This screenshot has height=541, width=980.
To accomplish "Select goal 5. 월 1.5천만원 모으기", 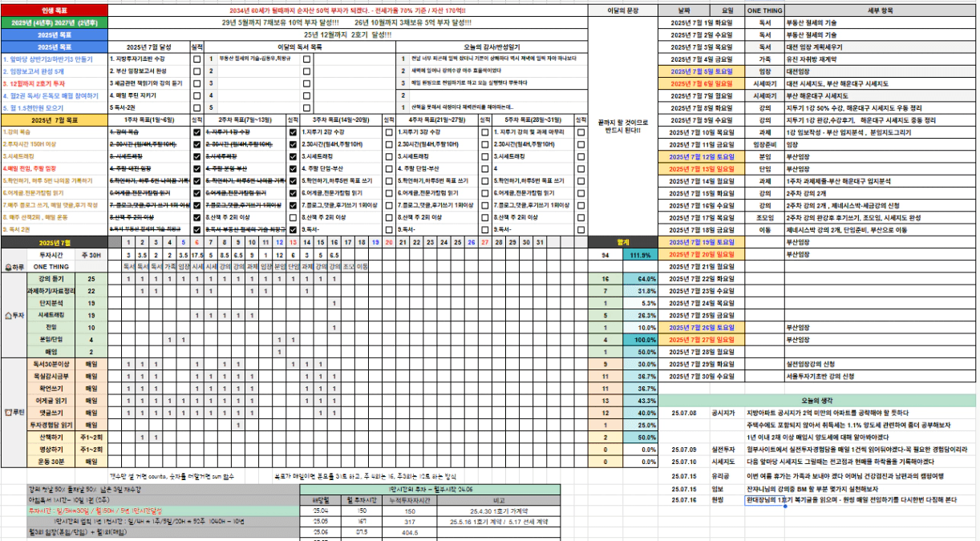I will click(x=53, y=107).
